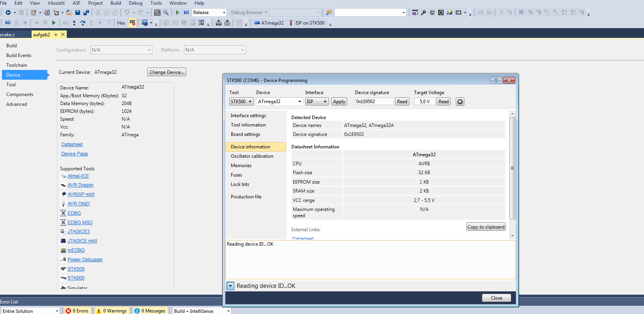644x314 pixels.
Task: Select Toolchain in project properties
Action: 16,65
